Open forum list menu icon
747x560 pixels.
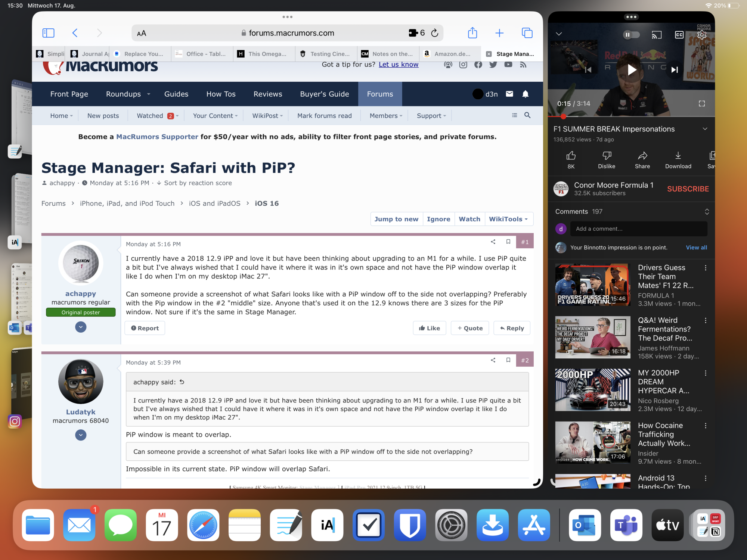click(515, 115)
